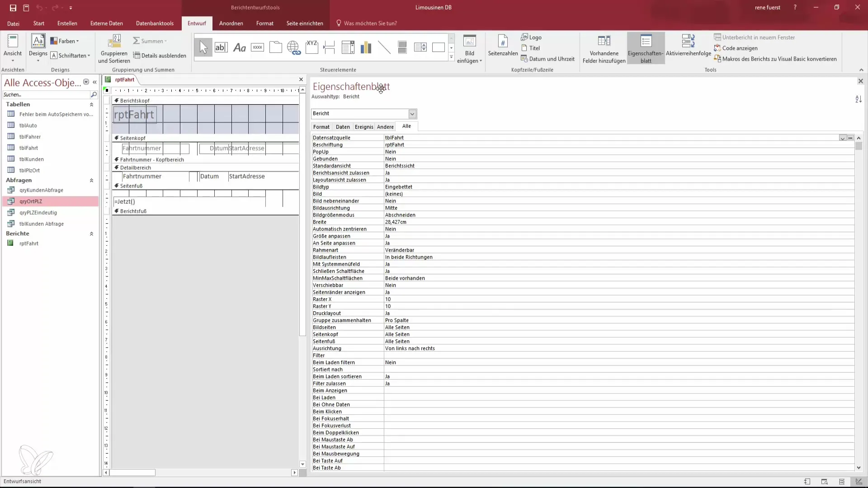Activate design view icon in status bar
This screenshot has height=488, width=868.
tap(859, 482)
